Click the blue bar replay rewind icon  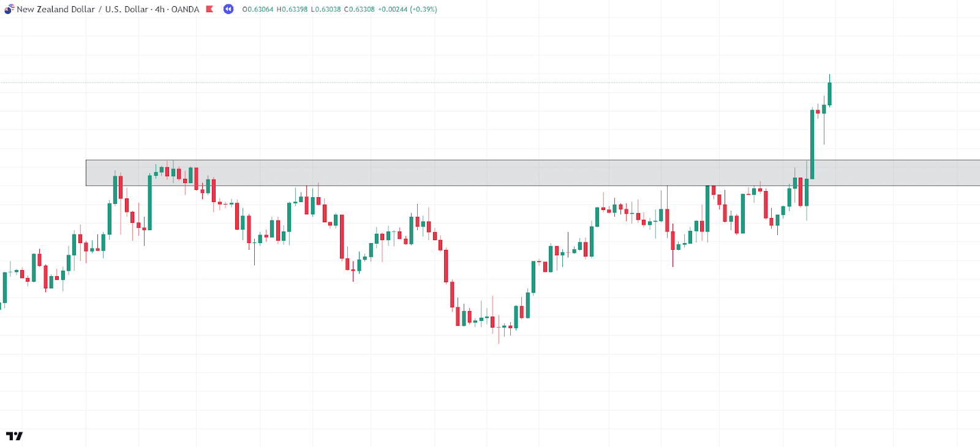[228, 9]
